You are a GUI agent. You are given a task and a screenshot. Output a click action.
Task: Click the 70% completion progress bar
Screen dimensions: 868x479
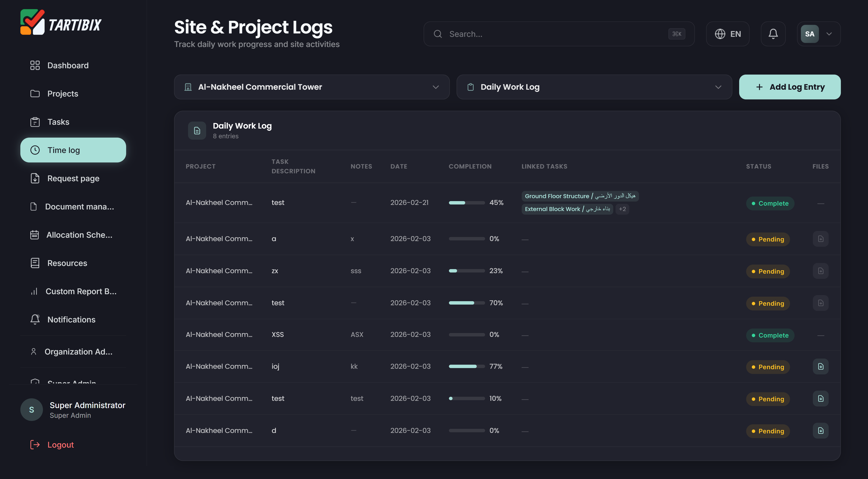click(467, 303)
